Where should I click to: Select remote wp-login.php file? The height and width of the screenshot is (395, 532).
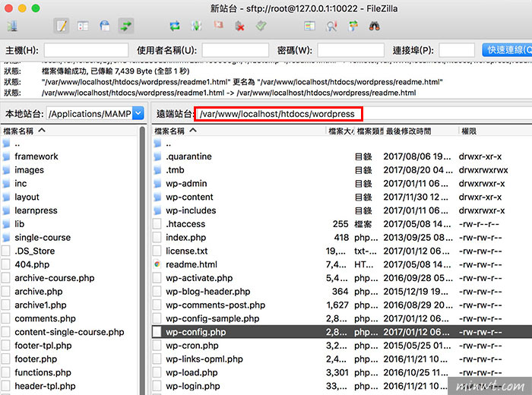pos(193,386)
